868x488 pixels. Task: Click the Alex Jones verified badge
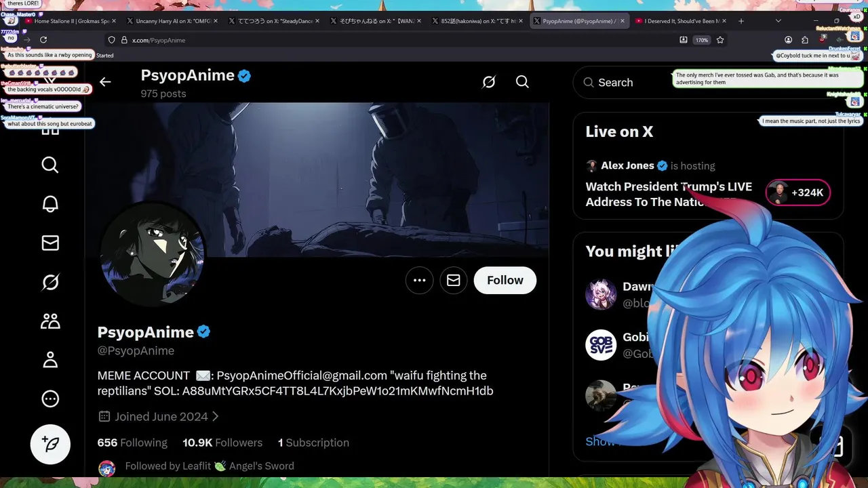click(x=663, y=165)
